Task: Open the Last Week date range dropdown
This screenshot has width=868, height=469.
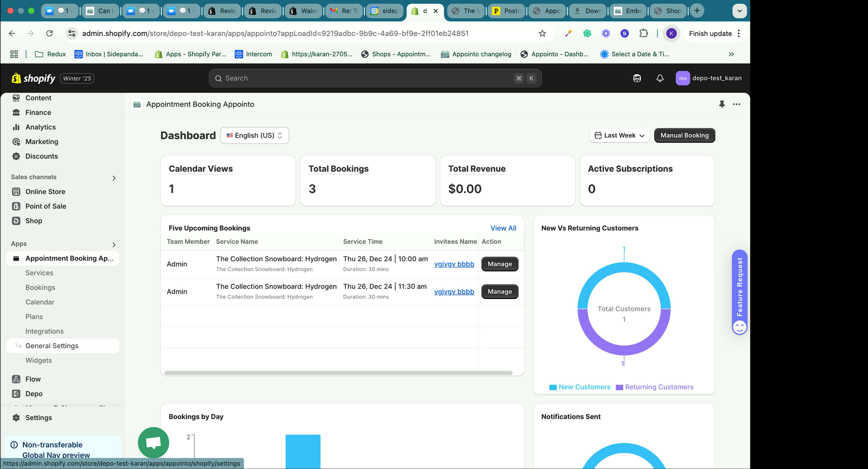Action: (x=620, y=135)
